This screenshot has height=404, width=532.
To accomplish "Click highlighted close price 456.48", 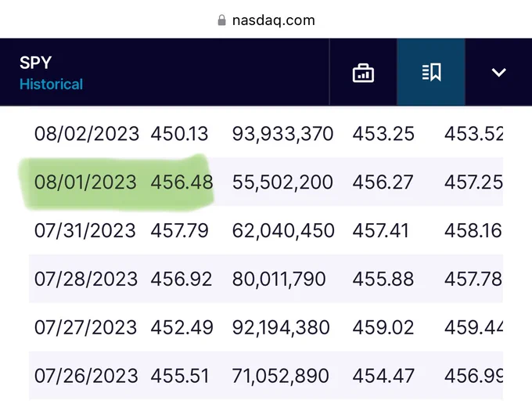I will tap(182, 182).
